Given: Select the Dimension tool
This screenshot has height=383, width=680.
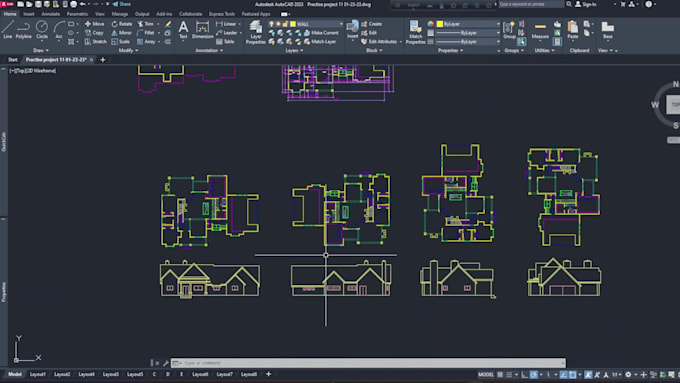Looking at the screenshot, I should click(x=203, y=29).
